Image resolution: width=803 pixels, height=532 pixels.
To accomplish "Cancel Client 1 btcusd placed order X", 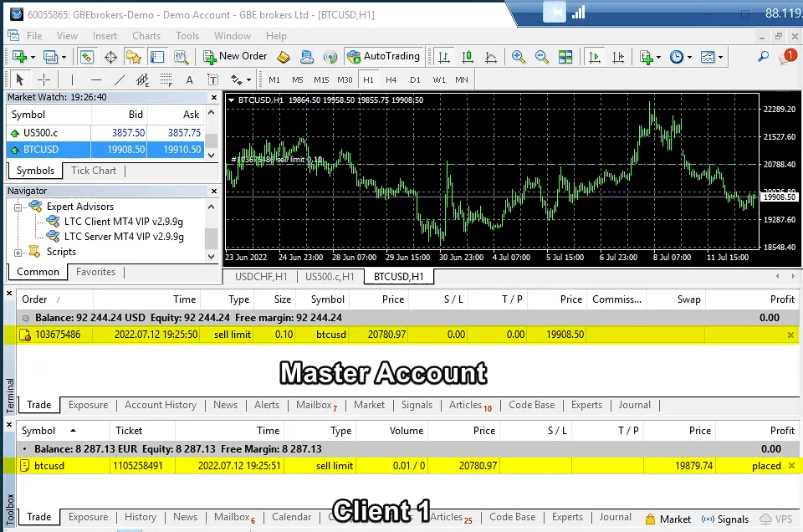I will [792, 466].
